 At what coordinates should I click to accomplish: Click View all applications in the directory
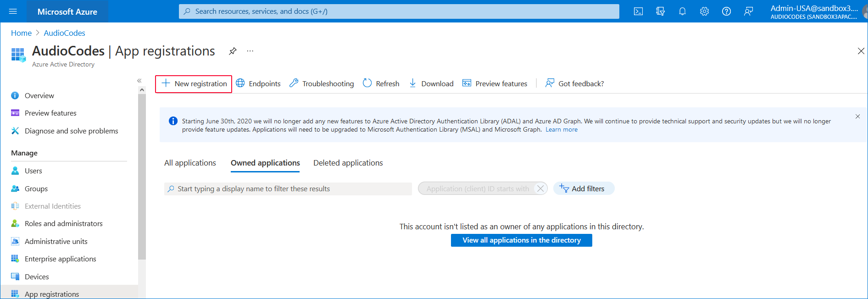point(522,240)
